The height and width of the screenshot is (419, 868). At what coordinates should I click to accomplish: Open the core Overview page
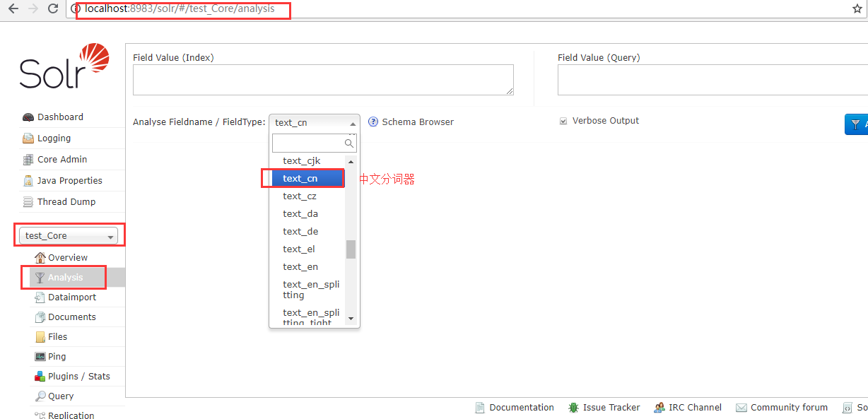68,258
